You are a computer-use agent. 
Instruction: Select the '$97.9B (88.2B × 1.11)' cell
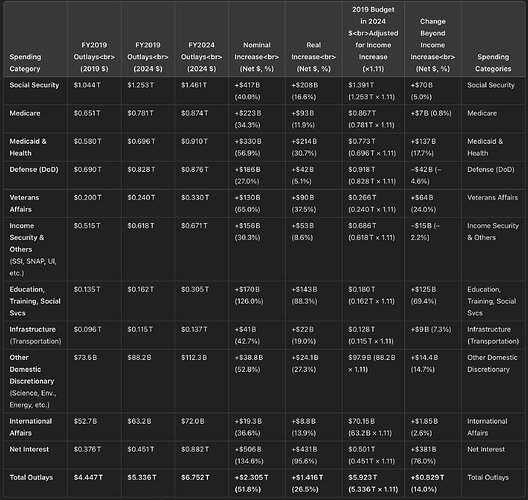[372, 363]
